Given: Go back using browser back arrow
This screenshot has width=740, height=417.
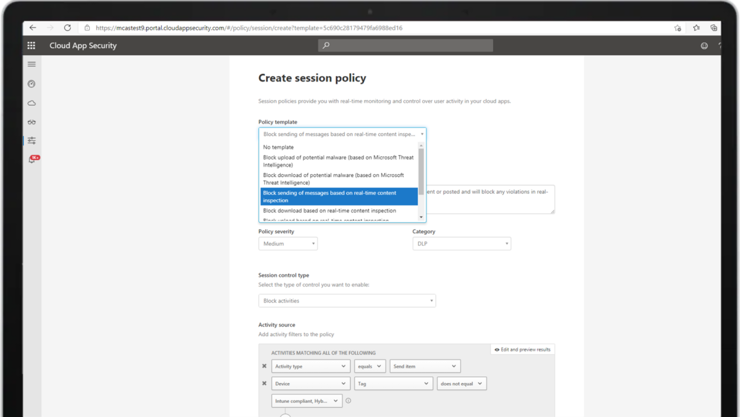Looking at the screenshot, I should click(33, 28).
